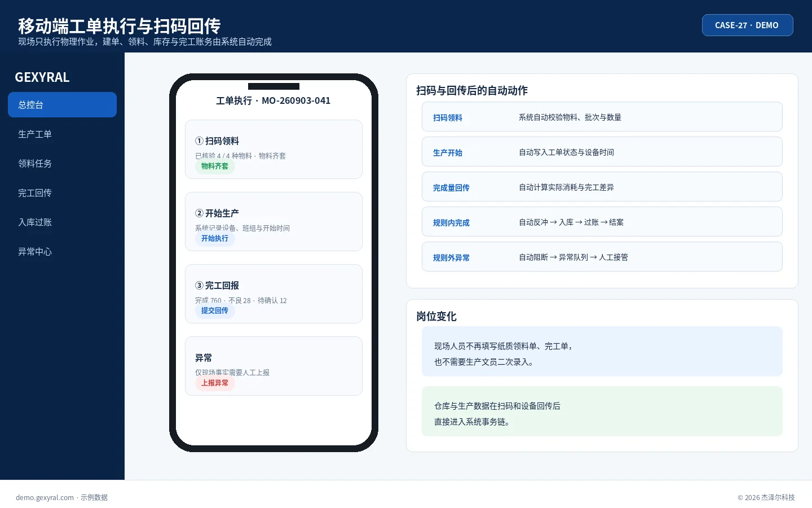Select the ① 扫码领料 card title in the phone
This screenshot has width=812, height=508.
(217, 141)
